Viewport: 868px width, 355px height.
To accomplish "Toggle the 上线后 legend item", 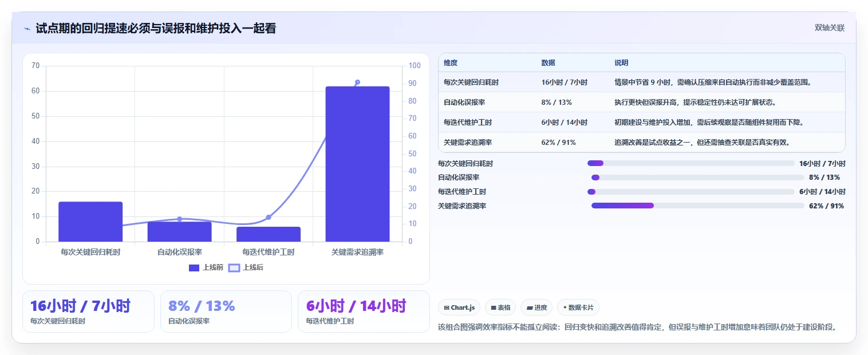I will (x=246, y=267).
